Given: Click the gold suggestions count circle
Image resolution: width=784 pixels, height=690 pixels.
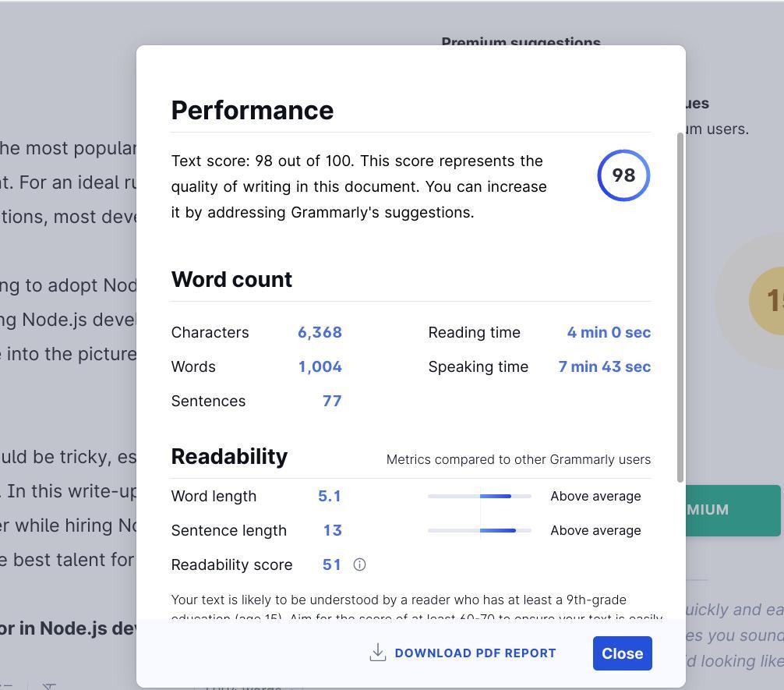Looking at the screenshot, I should (x=767, y=301).
